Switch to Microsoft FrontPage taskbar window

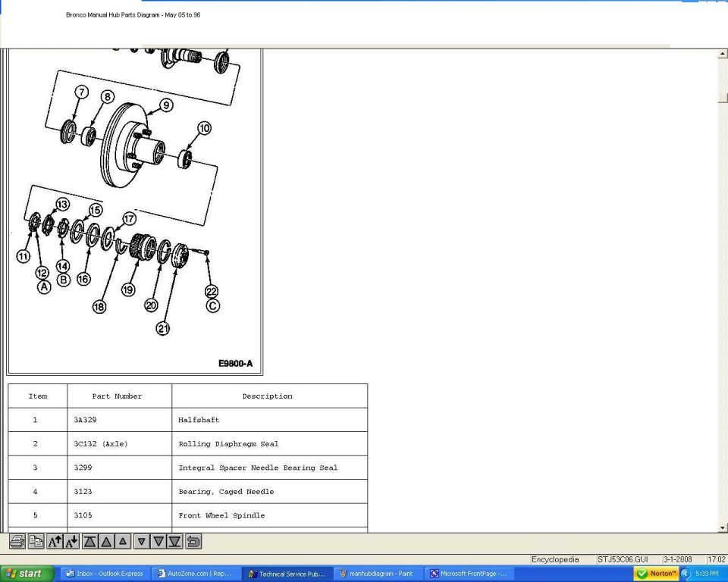[x=469, y=574]
